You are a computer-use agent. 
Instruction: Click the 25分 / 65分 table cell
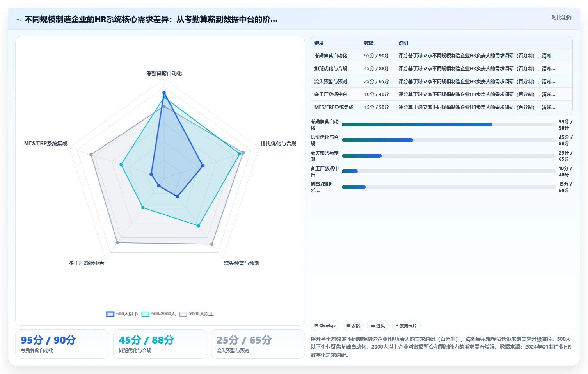377,82
